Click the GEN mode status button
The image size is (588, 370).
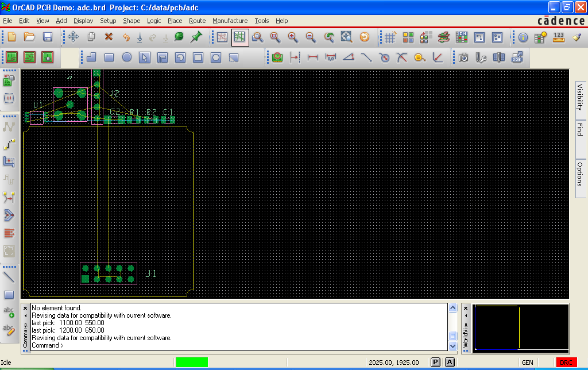click(527, 363)
